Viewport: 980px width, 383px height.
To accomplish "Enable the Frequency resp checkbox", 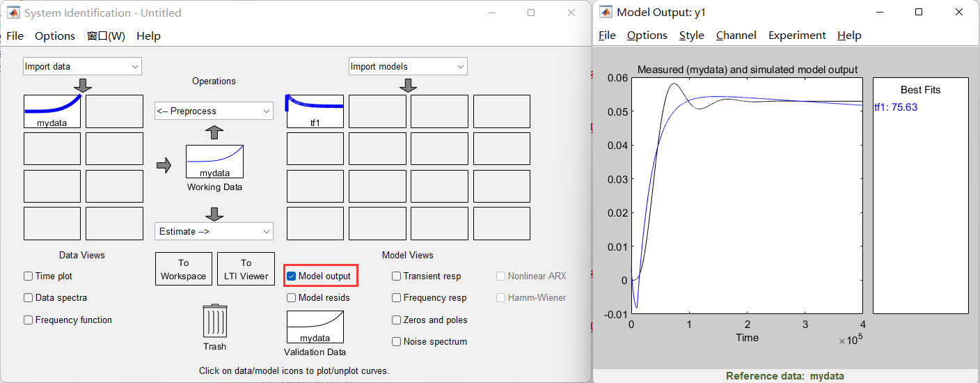I will coord(396,297).
